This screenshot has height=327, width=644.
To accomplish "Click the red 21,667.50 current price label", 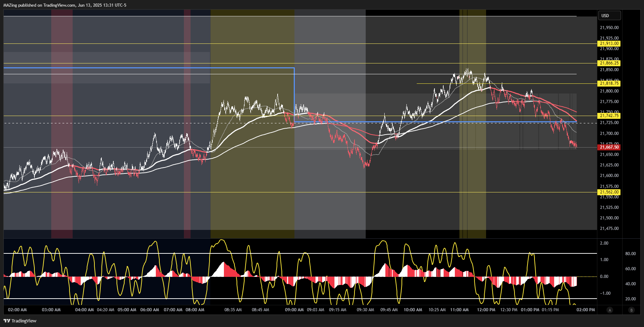I will pos(609,147).
